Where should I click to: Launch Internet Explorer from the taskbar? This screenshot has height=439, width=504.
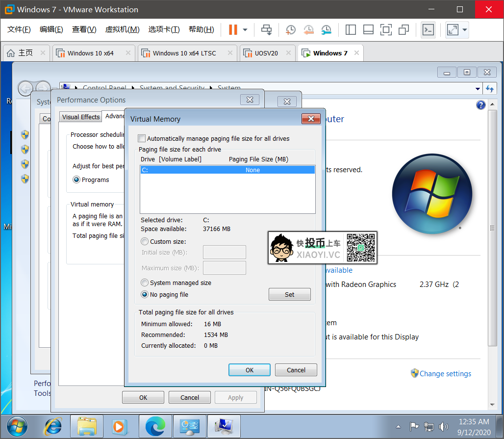tap(53, 426)
